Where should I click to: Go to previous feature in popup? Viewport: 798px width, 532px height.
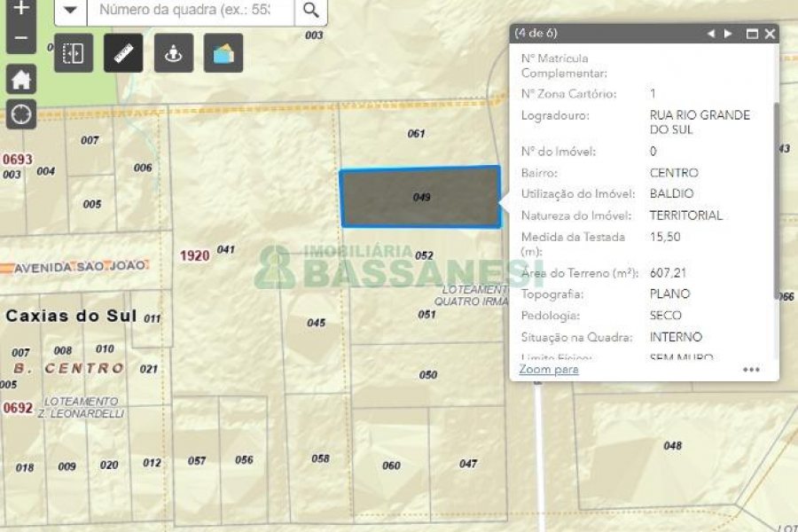(710, 34)
